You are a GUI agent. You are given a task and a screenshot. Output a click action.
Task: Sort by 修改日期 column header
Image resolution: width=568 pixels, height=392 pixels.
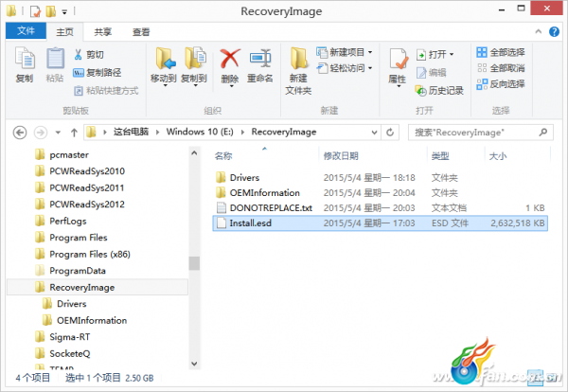(x=341, y=156)
